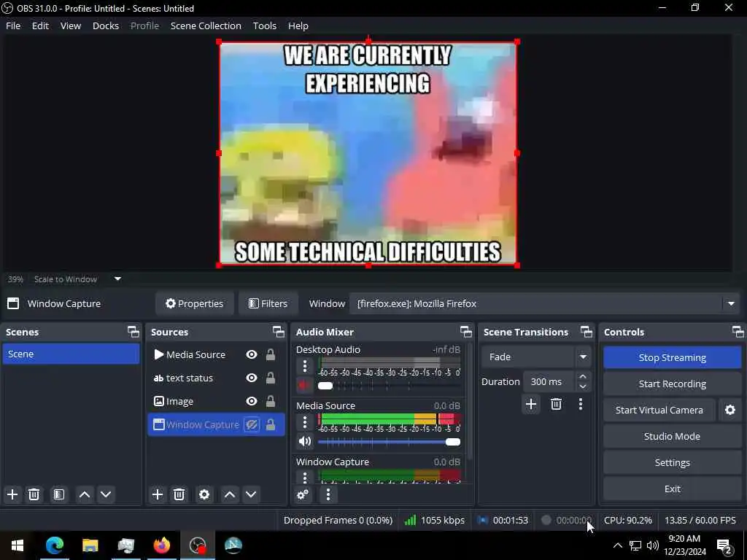Remove selected scene with trash icon

click(34, 494)
